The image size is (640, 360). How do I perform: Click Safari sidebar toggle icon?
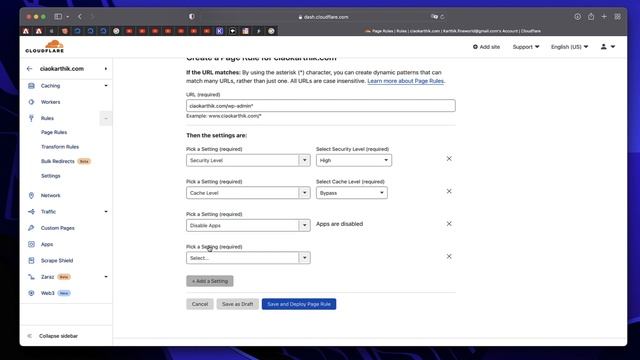[x=58, y=17]
